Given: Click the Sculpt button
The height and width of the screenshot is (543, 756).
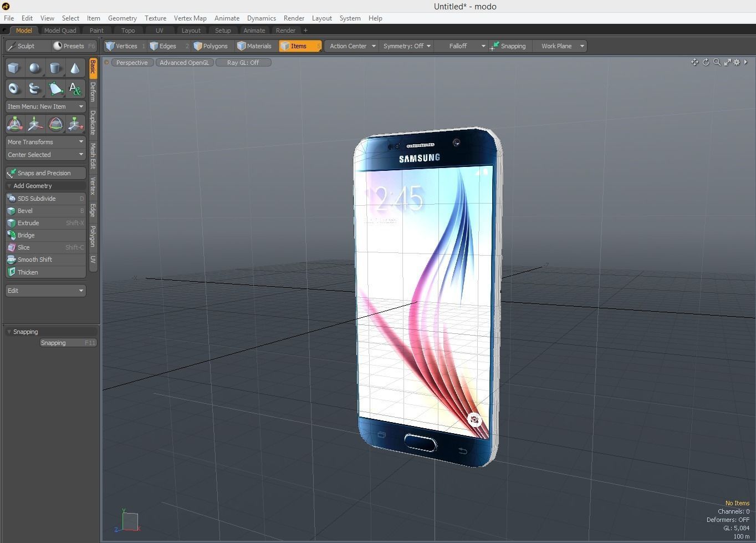Looking at the screenshot, I should coord(27,46).
